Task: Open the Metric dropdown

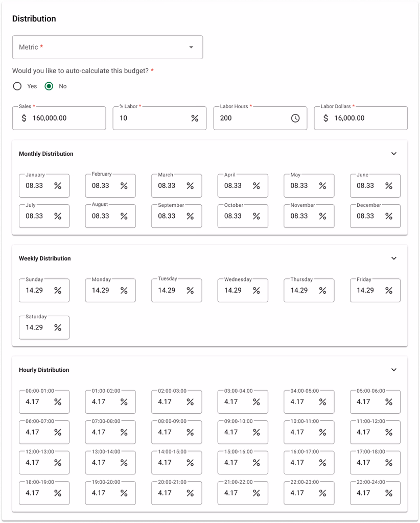Action: tap(107, 47)
